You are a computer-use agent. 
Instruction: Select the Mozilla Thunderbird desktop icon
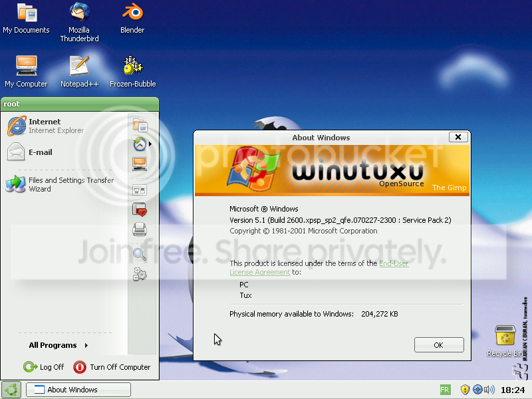79,22
